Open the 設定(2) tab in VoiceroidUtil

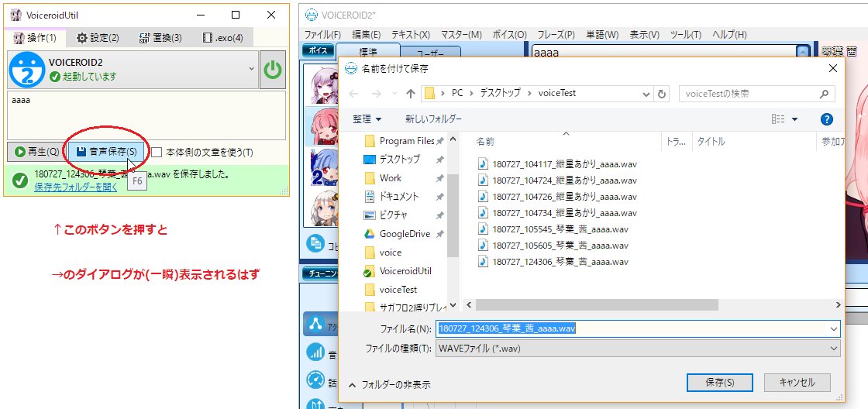pyautogui.click(x=98, y=38)
